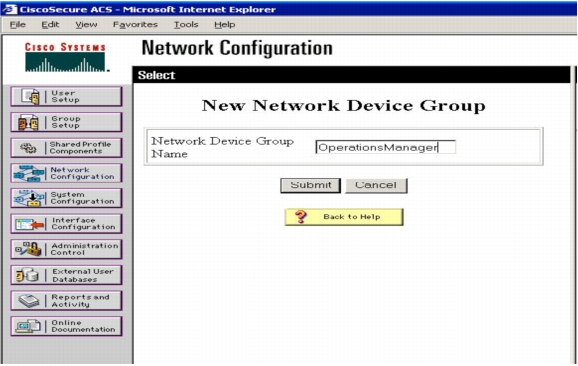Screen dimensions: 578x366
Task: Open Group Setup icon in sidebar
Action: click(x=28, y=122)
